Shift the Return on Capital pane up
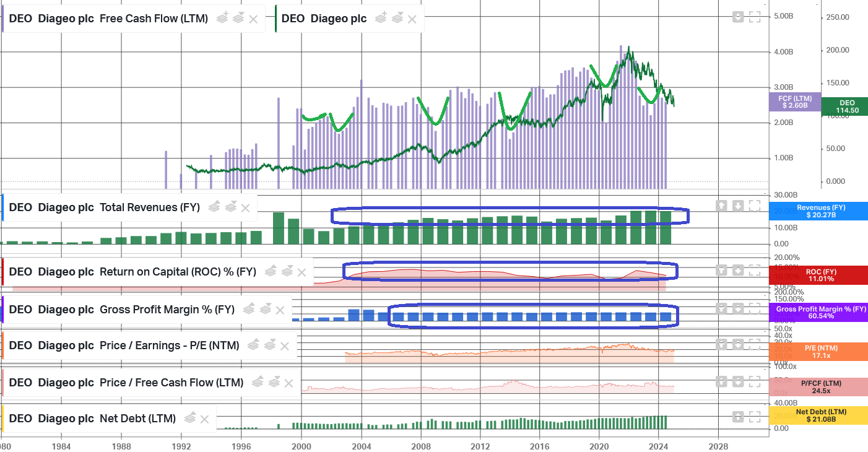868x452 pixels. coord(721,270)
